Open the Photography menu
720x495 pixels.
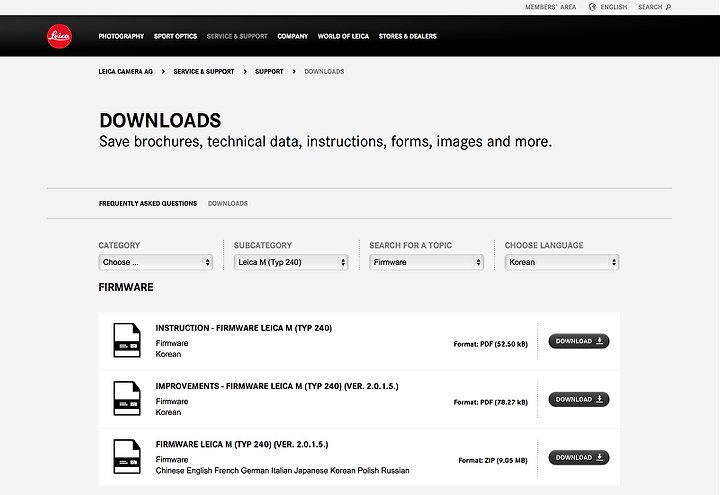click(121, 36)
